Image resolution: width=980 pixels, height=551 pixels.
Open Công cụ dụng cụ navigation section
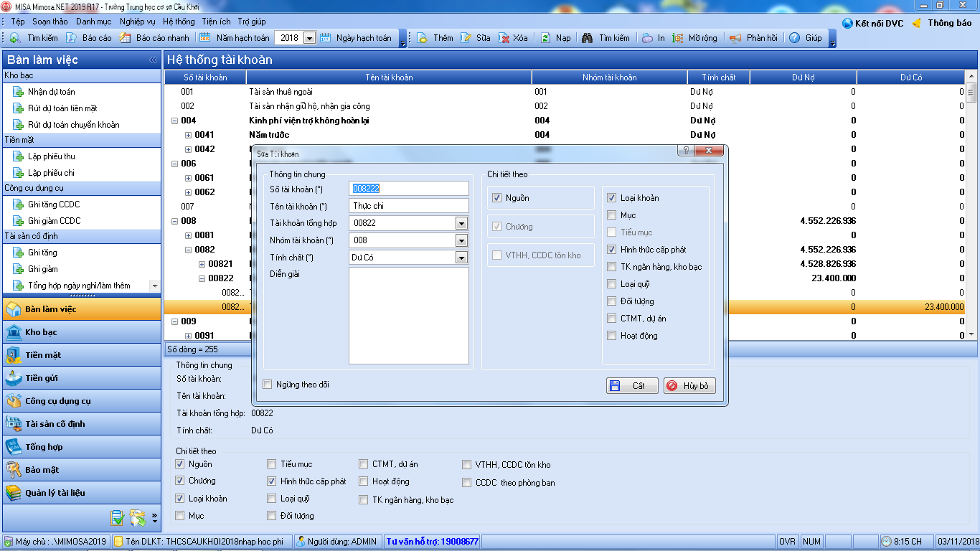click(81, 401)
